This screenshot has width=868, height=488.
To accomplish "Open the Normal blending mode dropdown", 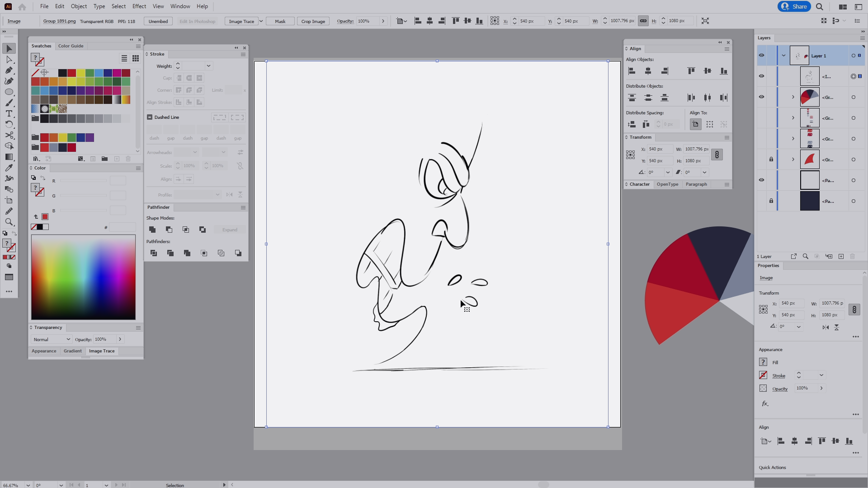I will click(x=52, y=339).
